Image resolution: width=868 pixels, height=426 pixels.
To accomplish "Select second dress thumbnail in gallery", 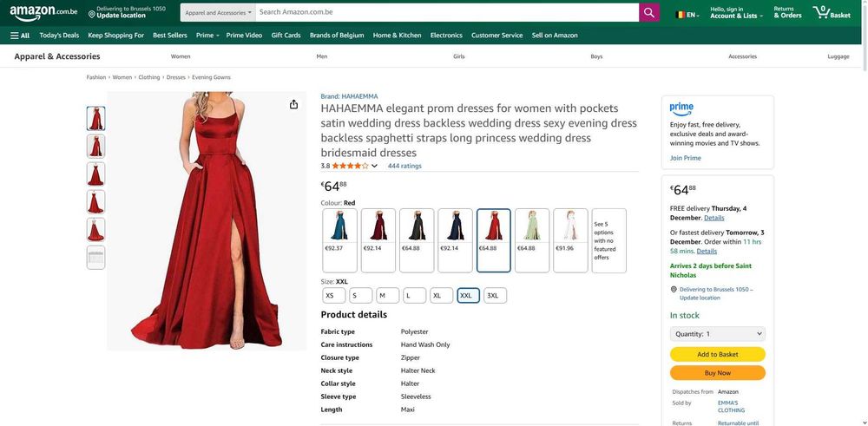I will [x=95, y=146].
